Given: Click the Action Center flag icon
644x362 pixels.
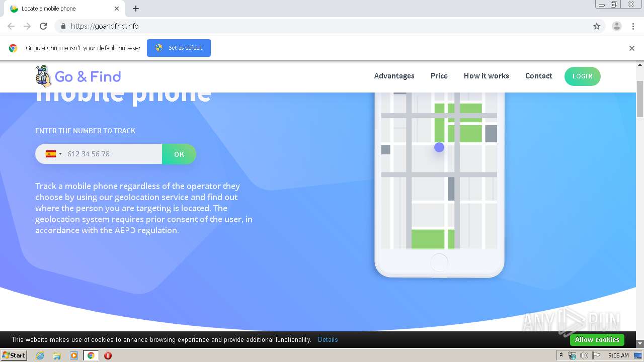Looking at the screenshot, I should 596,355.
